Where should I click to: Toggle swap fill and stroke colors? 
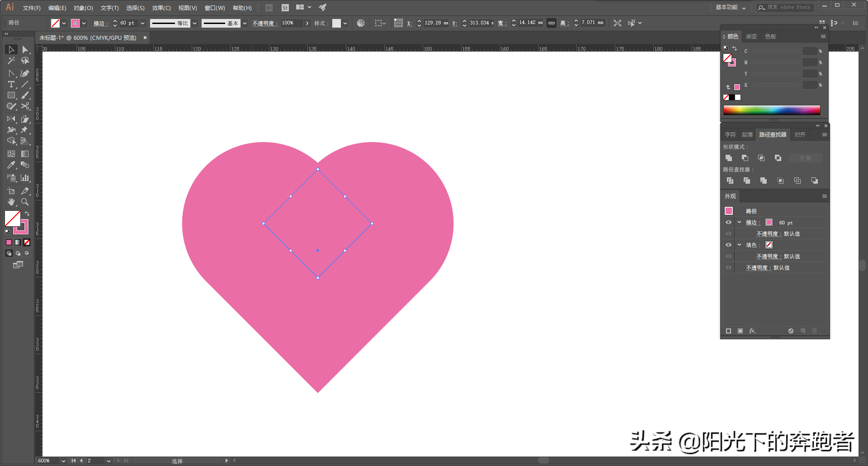[28, 214]
